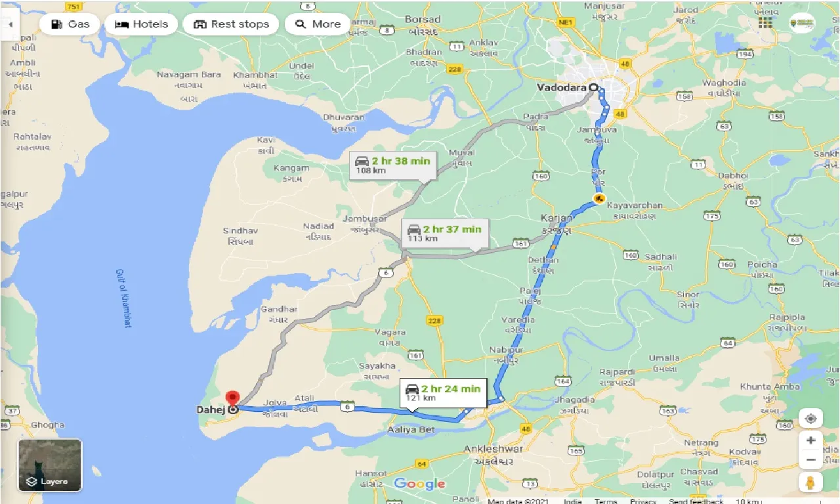Viewport: 840px width, 504px height.
Task: Open the More search options chip
Action: click(318, 24)
